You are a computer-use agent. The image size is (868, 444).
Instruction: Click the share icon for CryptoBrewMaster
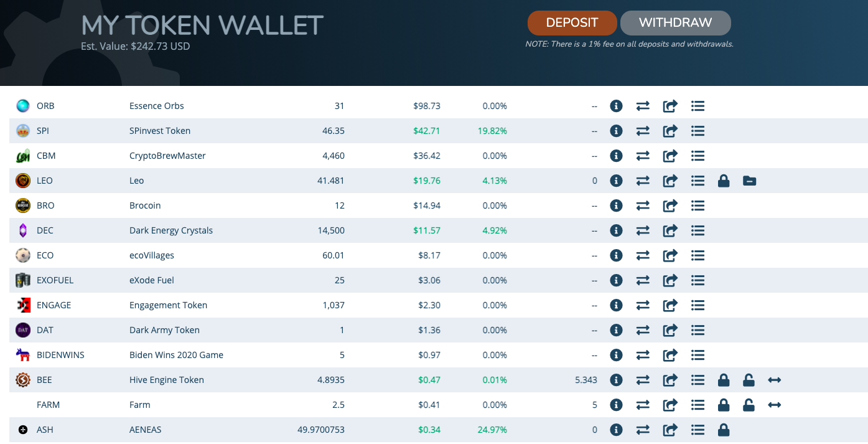tap(670, 156)
